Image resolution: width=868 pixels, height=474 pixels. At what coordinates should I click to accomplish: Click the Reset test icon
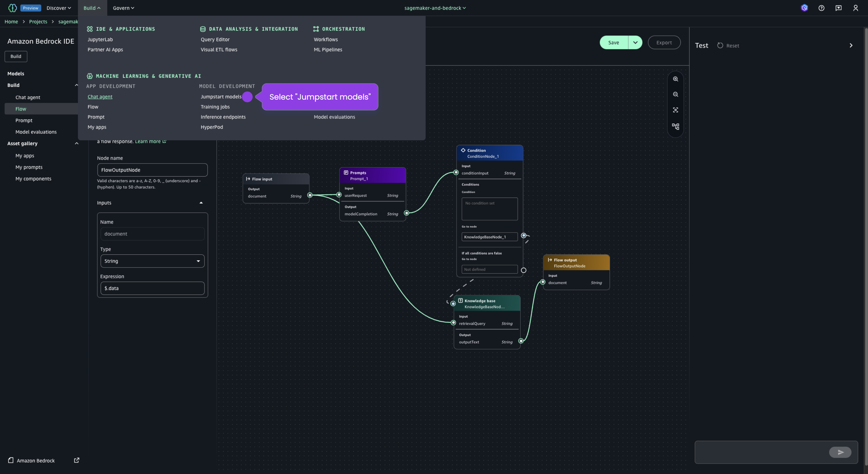pos(720,45)
